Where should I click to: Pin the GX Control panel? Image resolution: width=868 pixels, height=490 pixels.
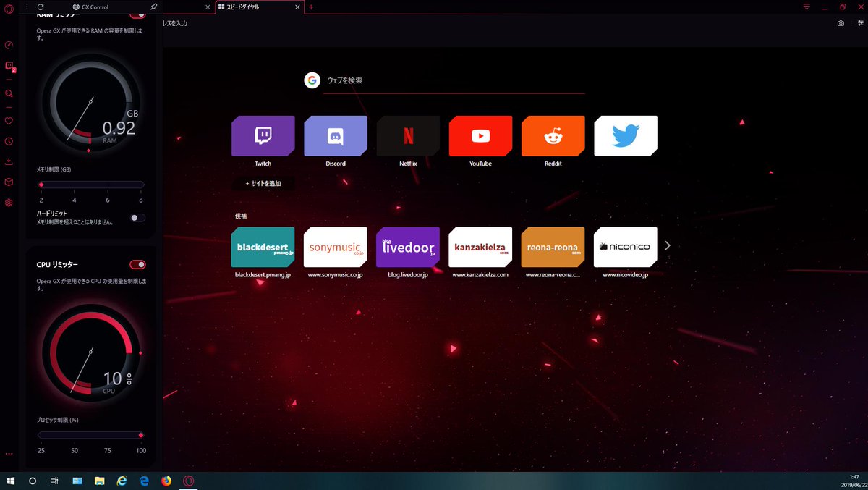pyautogui.click(x=153, y=7)
